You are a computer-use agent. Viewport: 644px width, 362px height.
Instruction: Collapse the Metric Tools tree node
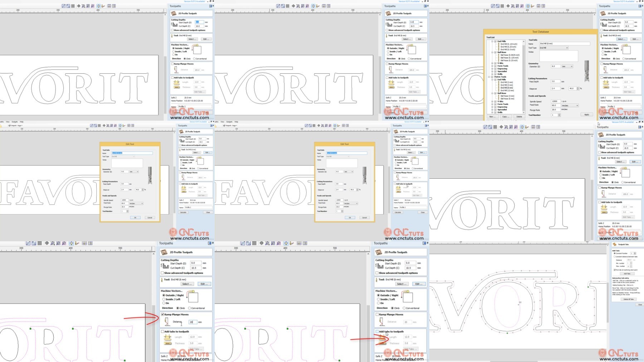[x=489, y=77]
